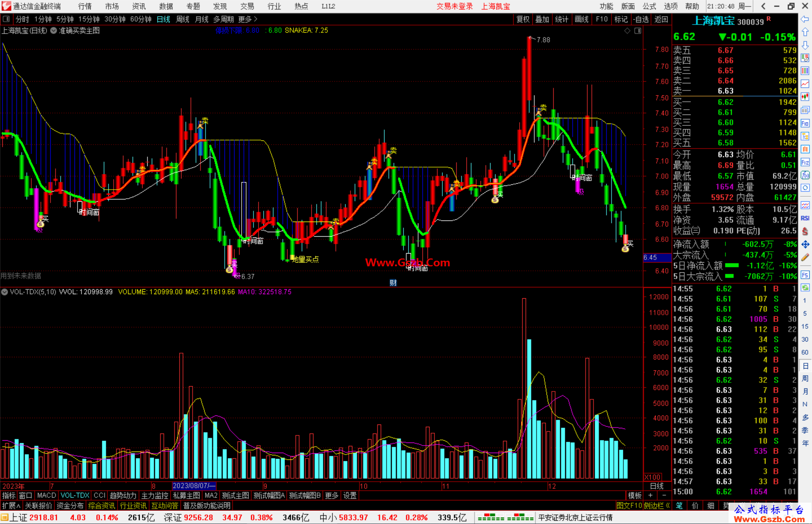The height and width of the screenshot is (524, 812).
Task: Click the 复权 button
Action: pyautogui.click(x=523, y=19)
